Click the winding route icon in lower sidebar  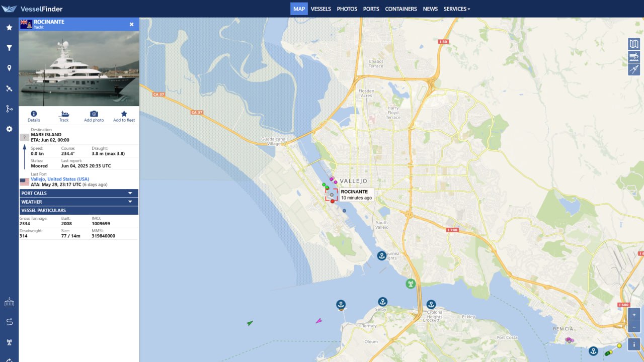[x=9, y=322]
